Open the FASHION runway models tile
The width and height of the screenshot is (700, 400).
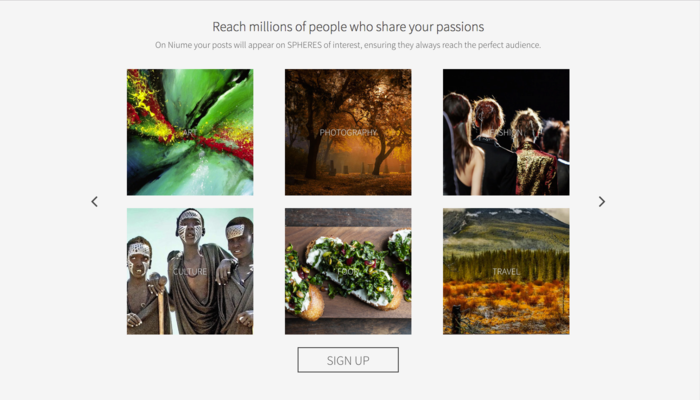coord(506,132)
